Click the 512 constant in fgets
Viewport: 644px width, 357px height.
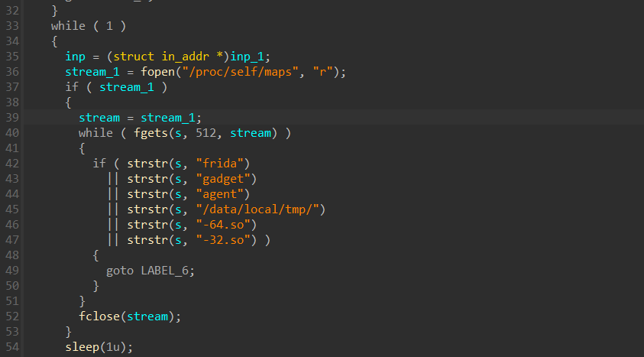205,133
